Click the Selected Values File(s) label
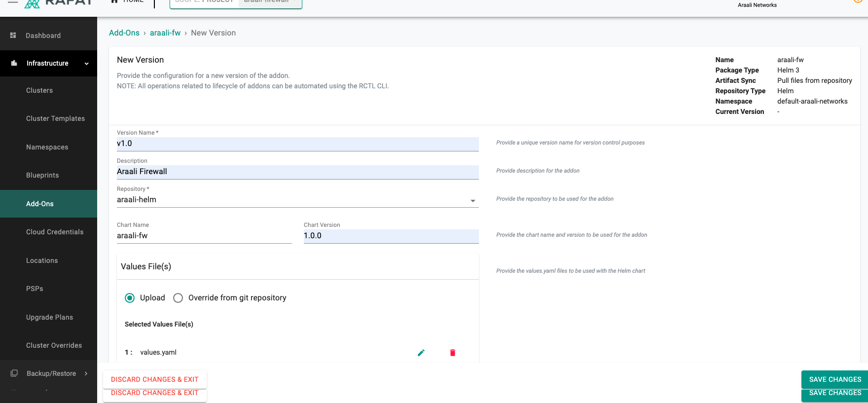868x403 pixels. [x=159, y=324]
